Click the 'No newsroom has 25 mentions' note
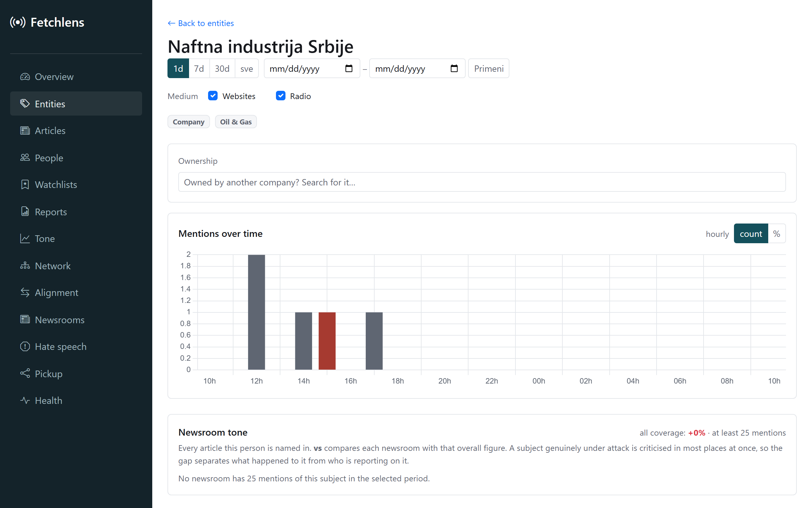The height and width of the screenshot is (508, 812). point(304,478)
